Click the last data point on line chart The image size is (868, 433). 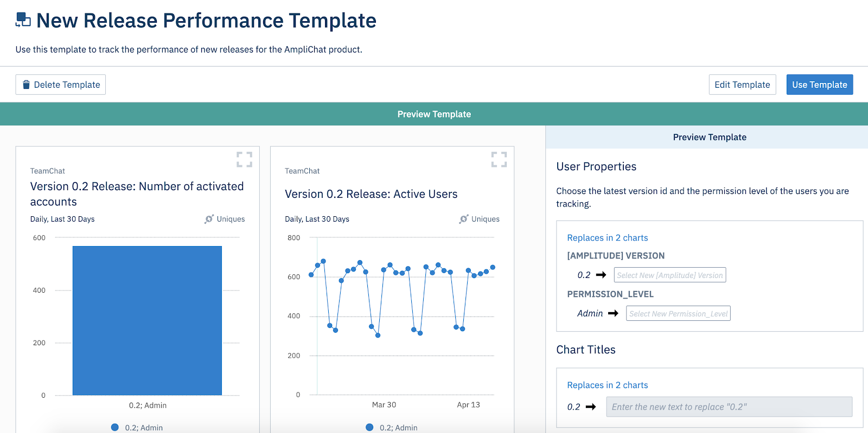493,267
